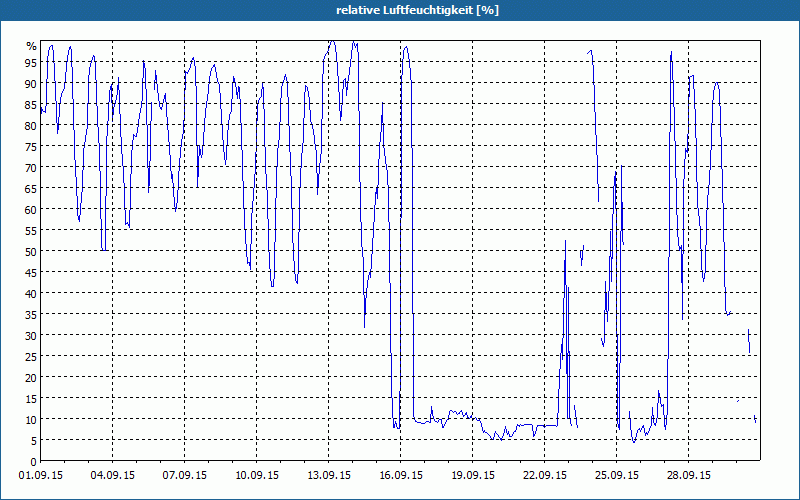Select the x-axis date label 16.09.15
The height and width of the screenshot is (500, 800).
click(x=401, y=476)
